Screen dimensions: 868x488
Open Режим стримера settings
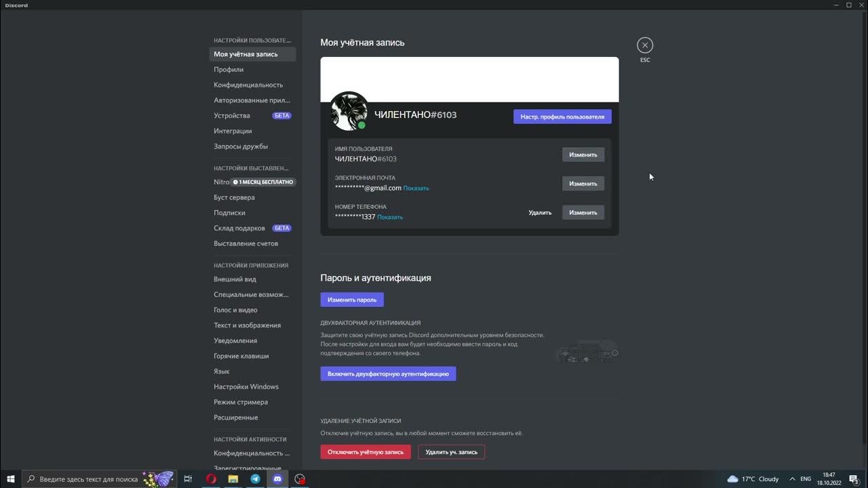[x=252, y=402]
